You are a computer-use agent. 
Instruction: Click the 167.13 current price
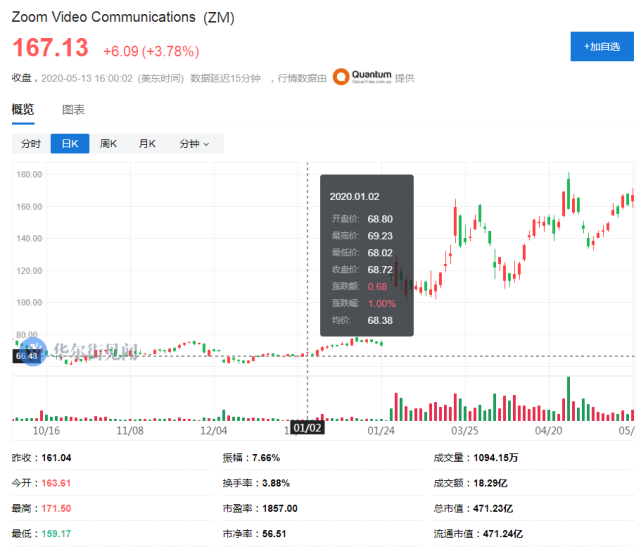tap(50, 47)
